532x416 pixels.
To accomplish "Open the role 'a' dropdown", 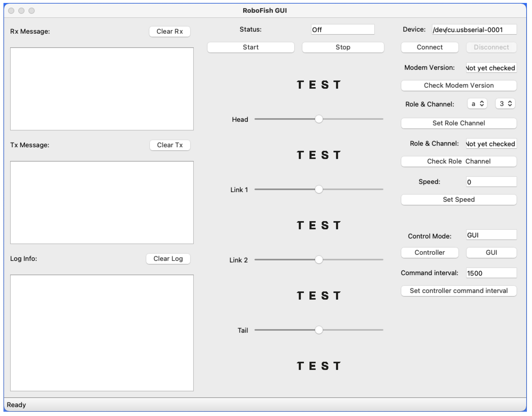I will [477, 104].
